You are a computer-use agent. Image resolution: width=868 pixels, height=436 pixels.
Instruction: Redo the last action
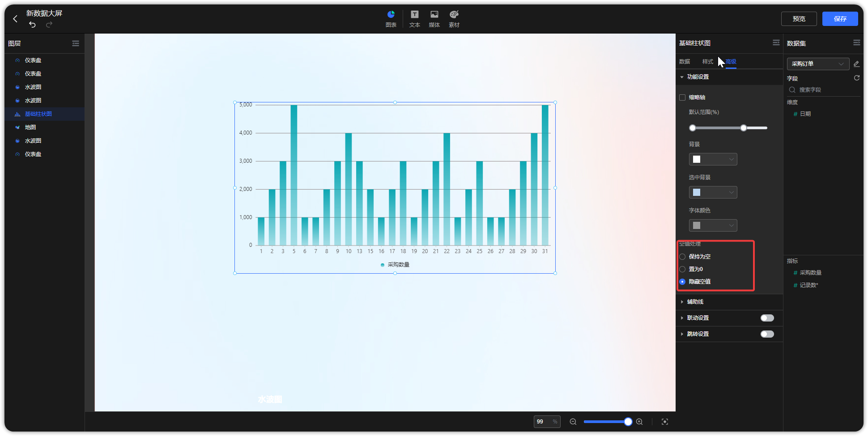pyautogui.click(x=49, y=25)
